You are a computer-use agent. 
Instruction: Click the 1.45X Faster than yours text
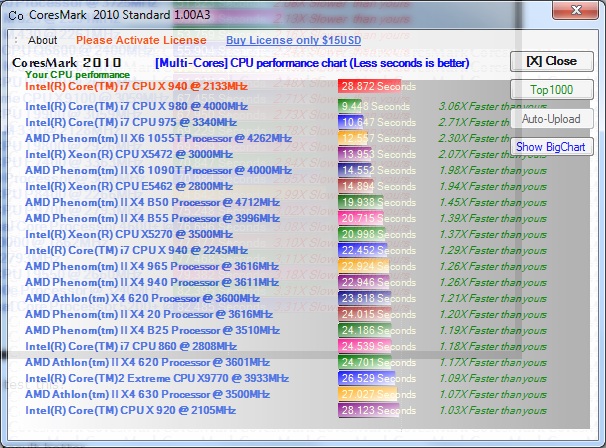pos(493,202)
